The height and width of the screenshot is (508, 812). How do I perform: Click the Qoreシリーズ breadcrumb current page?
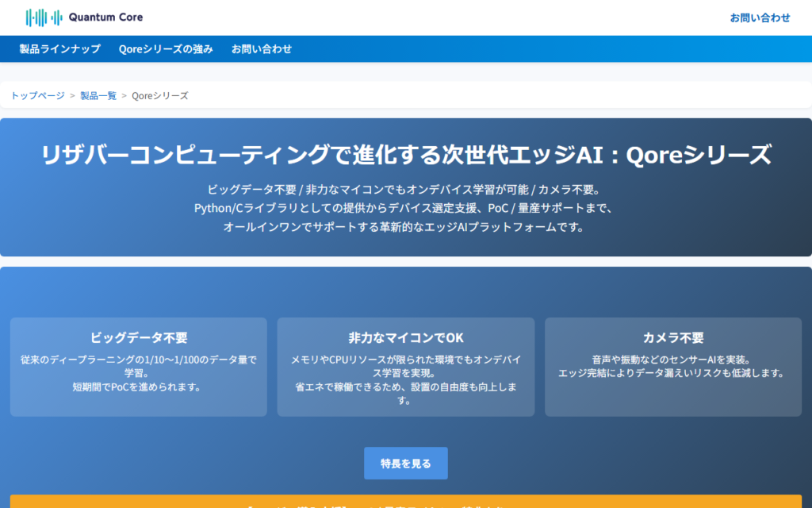pos(159,95)
